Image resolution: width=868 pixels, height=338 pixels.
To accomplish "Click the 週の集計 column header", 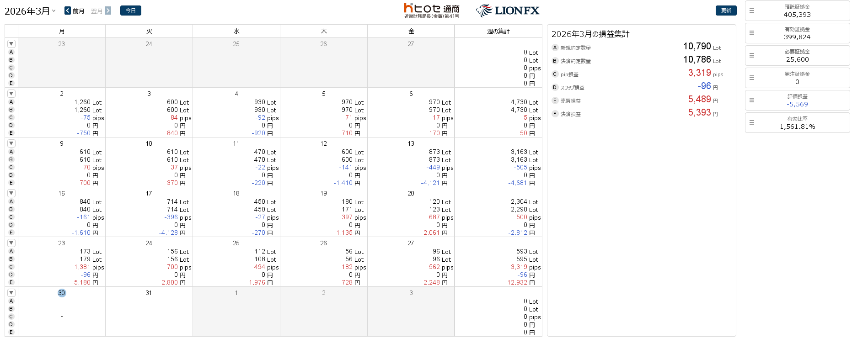I will [498, 31].
